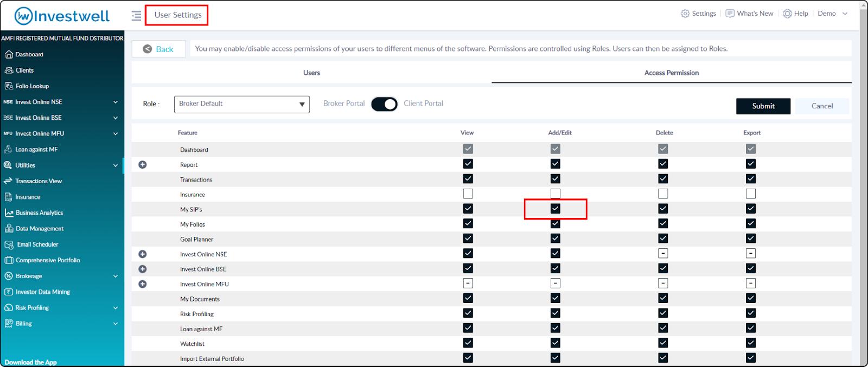868x367 pixels.
Task: Expand Utilities sidebar chevron
Action: point(116,165)
